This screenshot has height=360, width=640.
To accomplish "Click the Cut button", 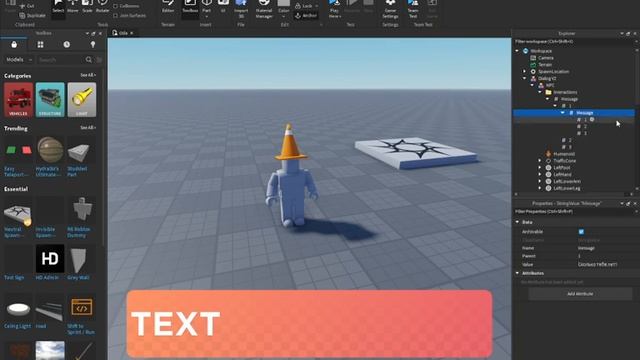I will 27,6.
